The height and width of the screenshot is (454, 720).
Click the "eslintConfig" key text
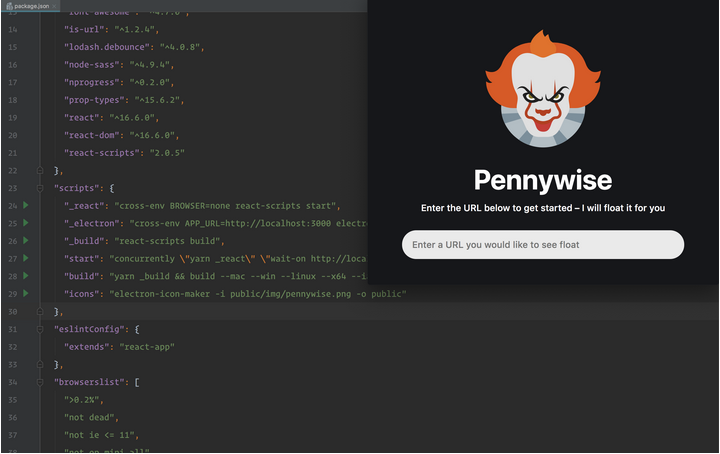click(89, 329)
